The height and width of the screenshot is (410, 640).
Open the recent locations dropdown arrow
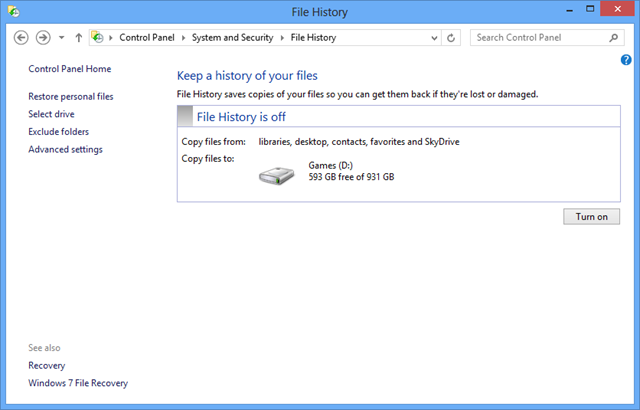tap(62, 38)
